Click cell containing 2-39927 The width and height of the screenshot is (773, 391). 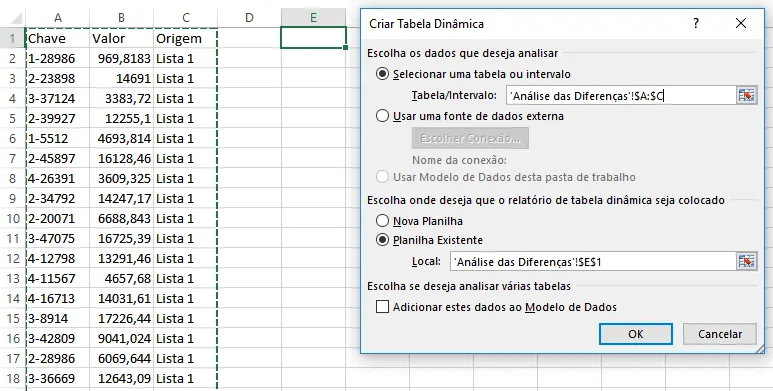[x=58, y=118]
